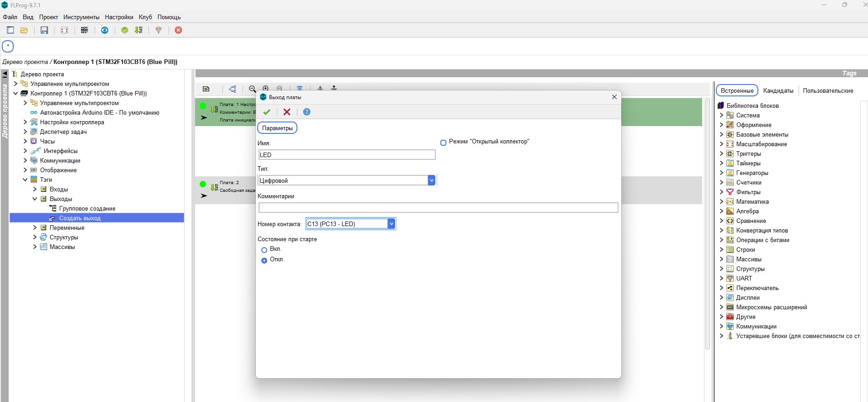Switch to the "Пользовательские" tab
868x402 pixels.
click(828, 90)
